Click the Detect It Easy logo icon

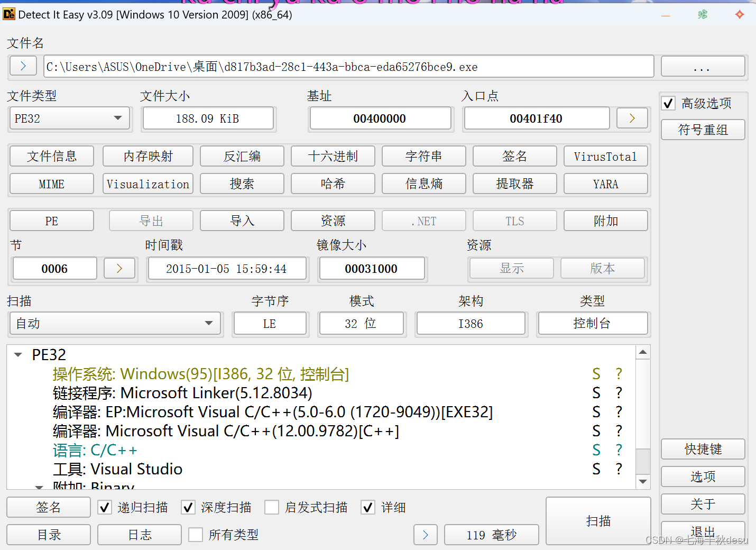pos(8,15)
